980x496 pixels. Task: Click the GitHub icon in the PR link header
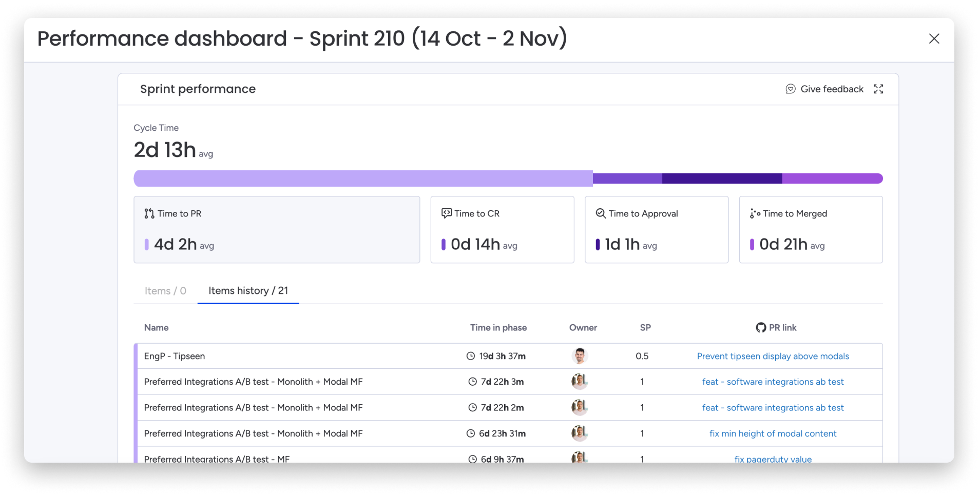[761, 328]
